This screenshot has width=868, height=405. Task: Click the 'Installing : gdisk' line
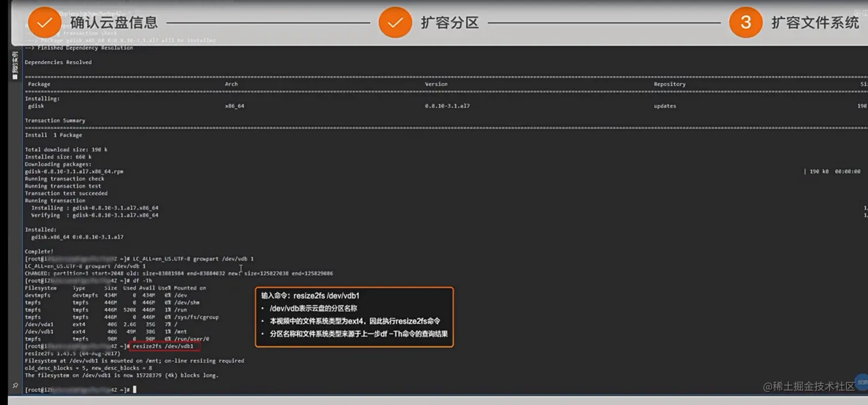95,208
